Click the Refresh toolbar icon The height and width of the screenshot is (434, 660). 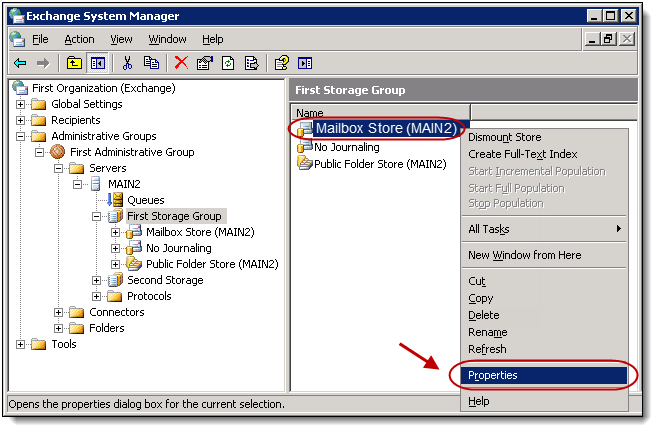[x=228, y=64]
